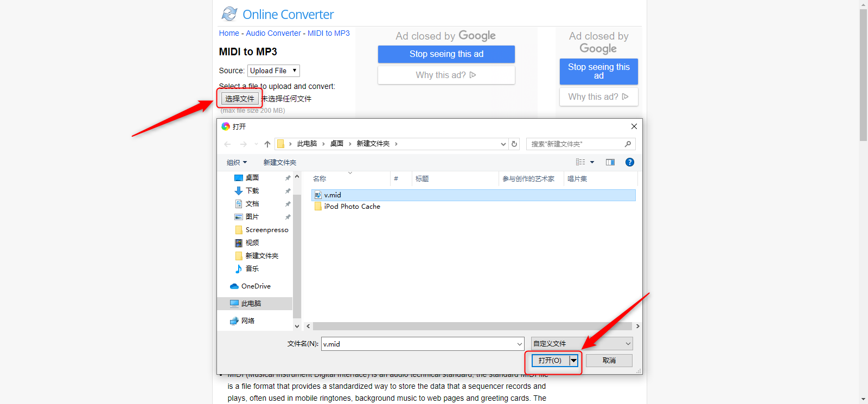Viewport: 868px width, 404px height.
Task: Click the 打开 button split arrow
Action: [x=573, y=361]
